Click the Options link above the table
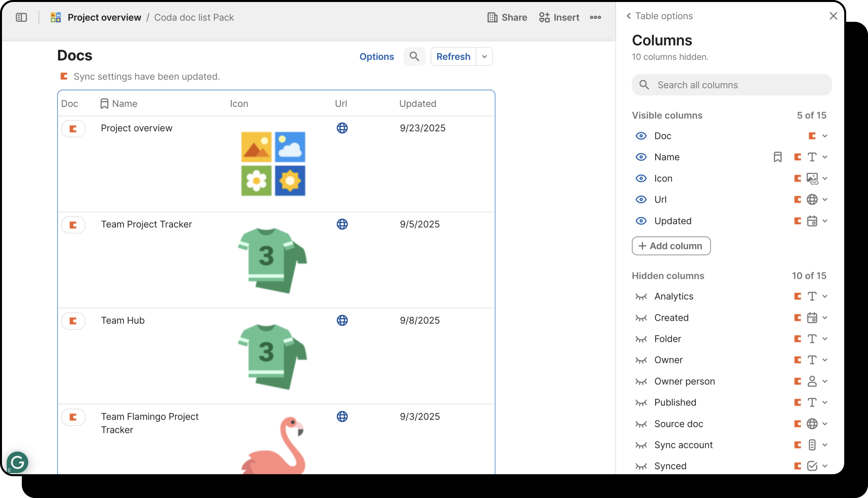This screenshot has width=868, height=498. 376,57
